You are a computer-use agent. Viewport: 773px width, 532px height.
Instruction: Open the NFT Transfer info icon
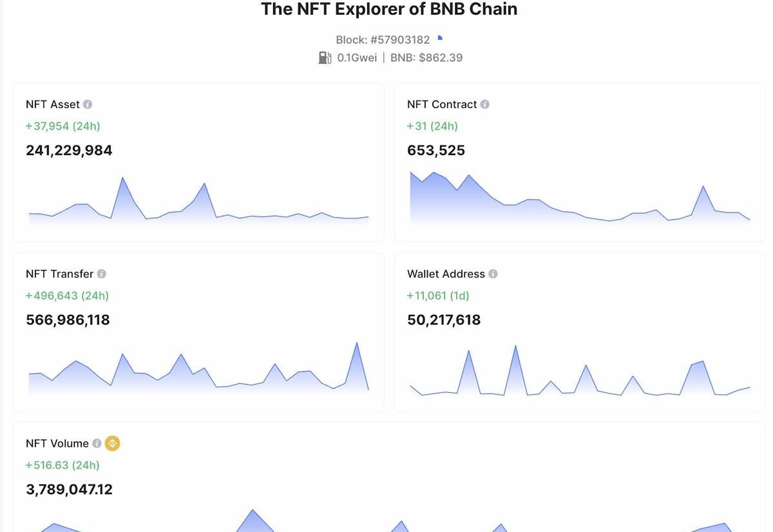coord(101,274)
